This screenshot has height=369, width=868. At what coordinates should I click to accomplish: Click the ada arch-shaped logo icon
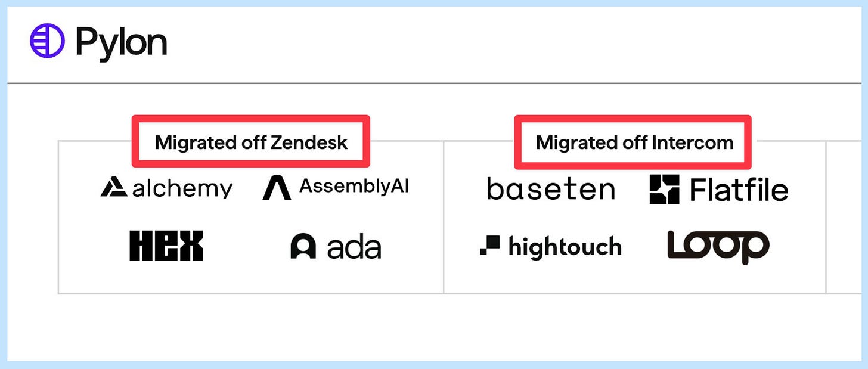(303, 246)
